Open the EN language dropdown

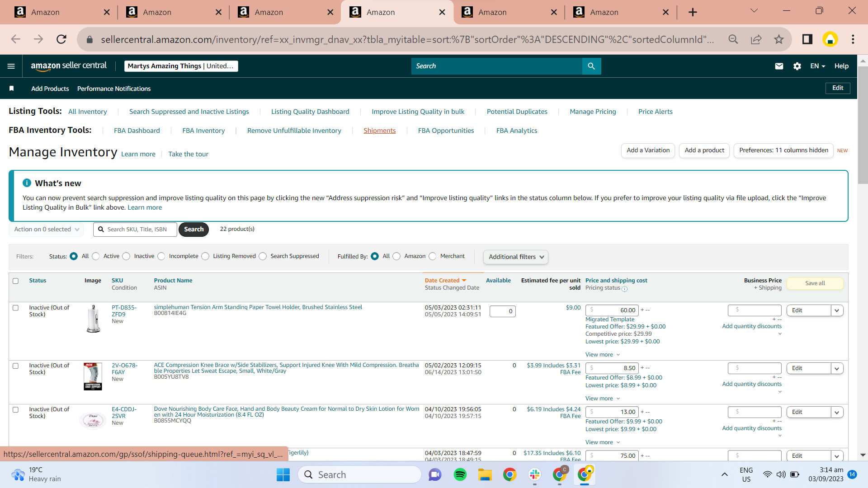(817, 66)
